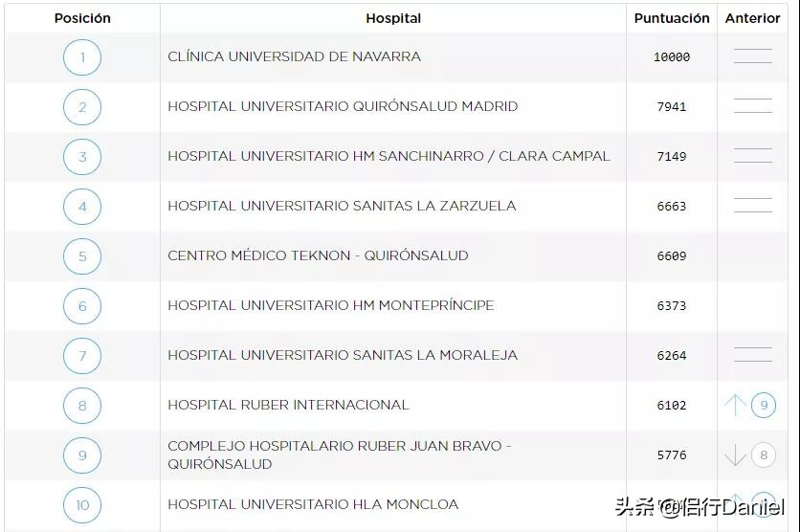Select Centro Médico Teknon - Quirónsalud
800x532 pixels.
[x=318, y=255]
